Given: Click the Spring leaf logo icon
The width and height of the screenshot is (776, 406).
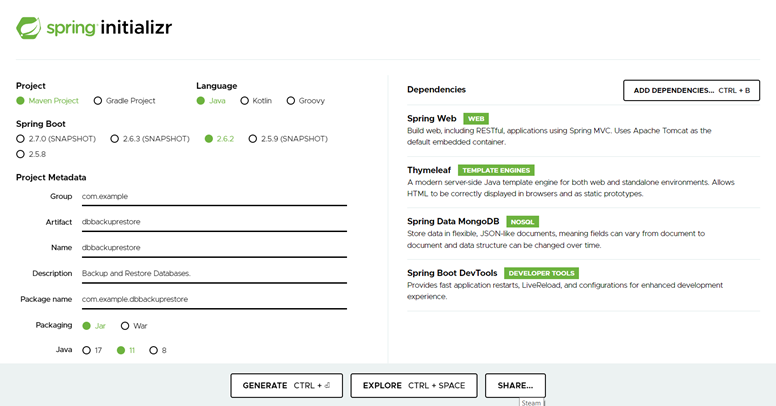Looking at the screenshot, I should [x=29, y=28].
